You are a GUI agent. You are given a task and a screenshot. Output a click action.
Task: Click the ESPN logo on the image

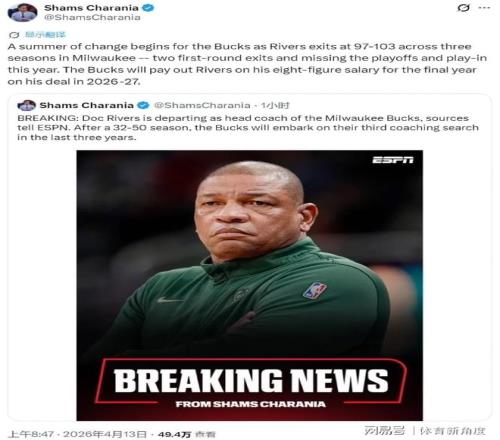click(x=393, y=160)
